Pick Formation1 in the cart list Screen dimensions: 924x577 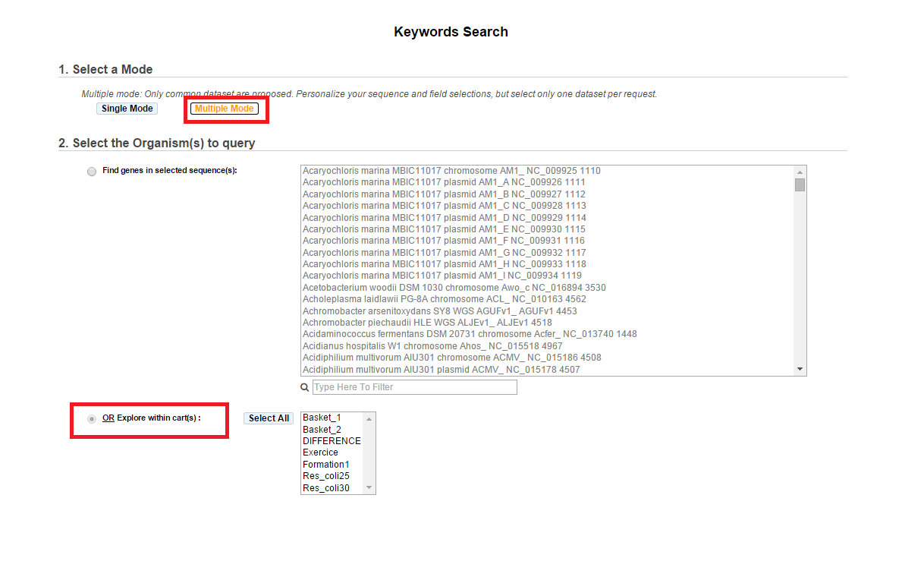point(332,465)
